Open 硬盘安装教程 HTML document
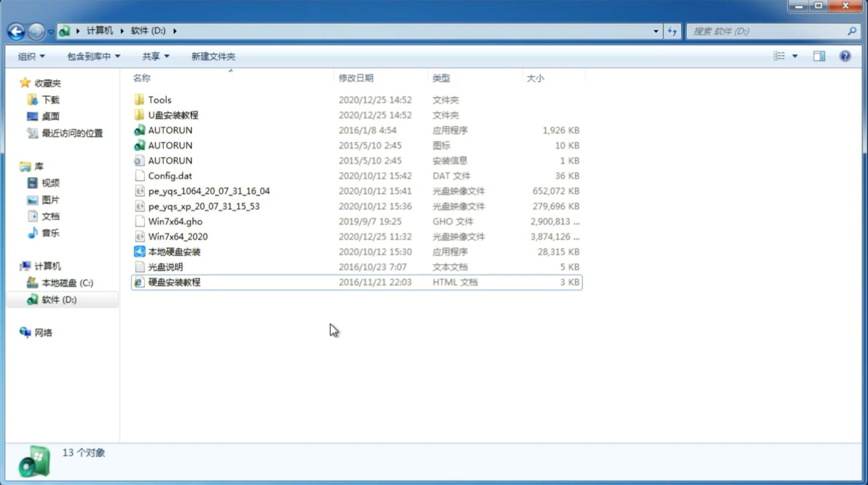Image resolution: width=868 pixels, height=485 pixels. pos(173,282)
